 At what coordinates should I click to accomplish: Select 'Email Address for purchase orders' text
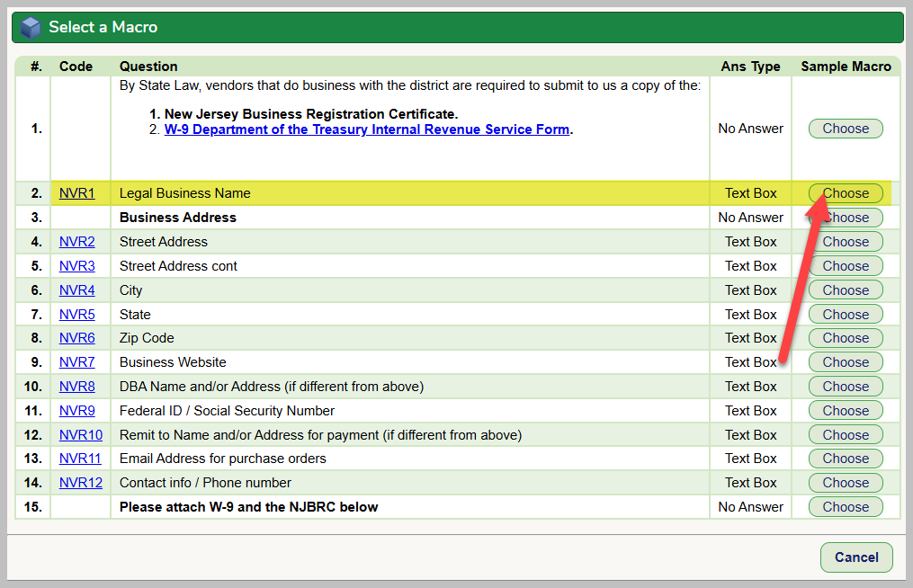click(223, 459)
